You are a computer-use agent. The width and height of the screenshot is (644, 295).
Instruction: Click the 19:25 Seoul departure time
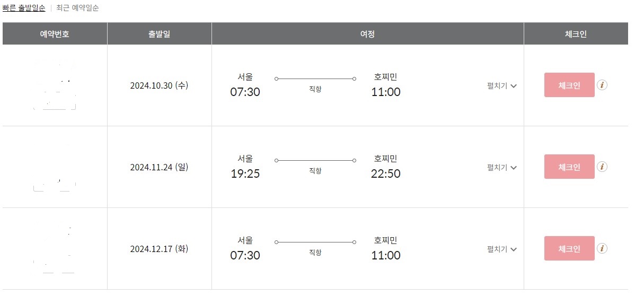245,173
